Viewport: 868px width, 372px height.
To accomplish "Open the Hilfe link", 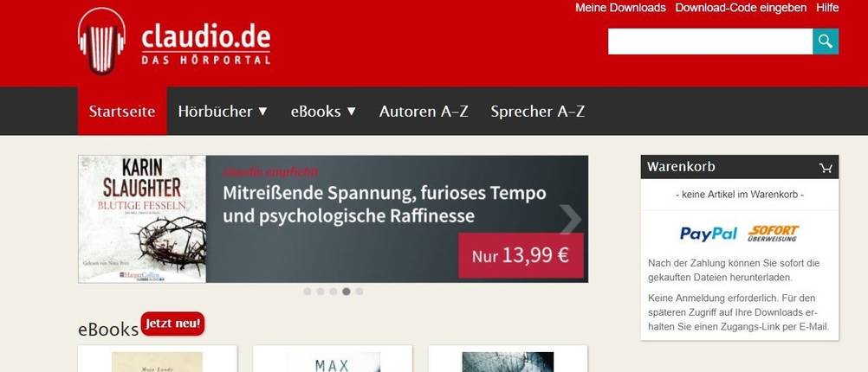I will coord(827,8).
